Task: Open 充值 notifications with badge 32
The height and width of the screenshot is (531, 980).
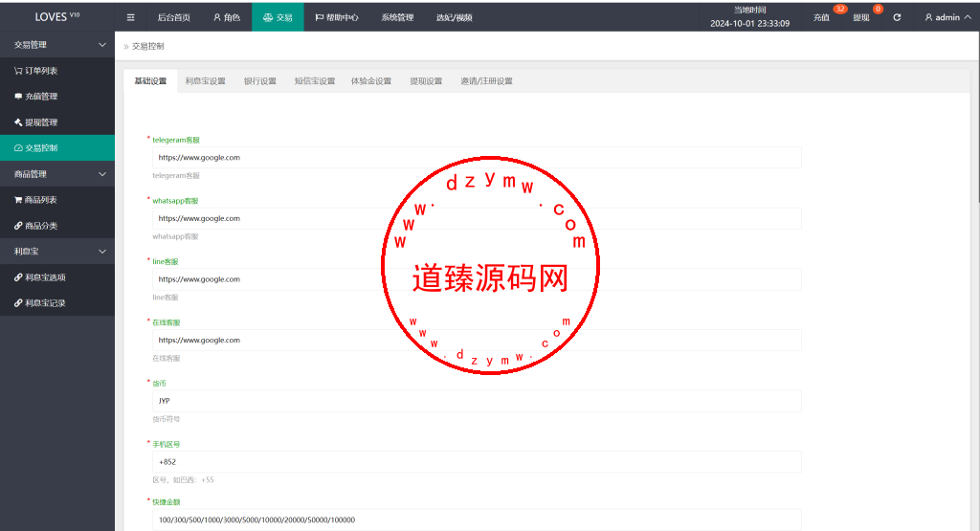Action: click(x=821, y=17)
